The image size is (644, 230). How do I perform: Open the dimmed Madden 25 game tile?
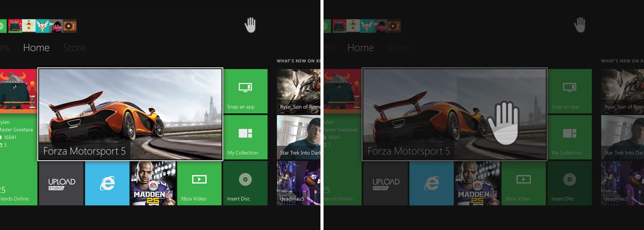[x=478, y=183]
